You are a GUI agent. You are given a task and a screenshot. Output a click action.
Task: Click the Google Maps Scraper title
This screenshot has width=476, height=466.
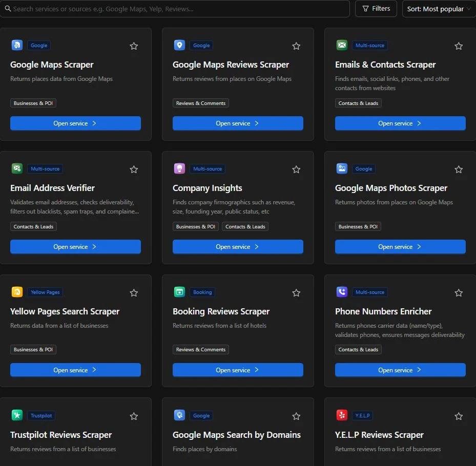(52, 65)
